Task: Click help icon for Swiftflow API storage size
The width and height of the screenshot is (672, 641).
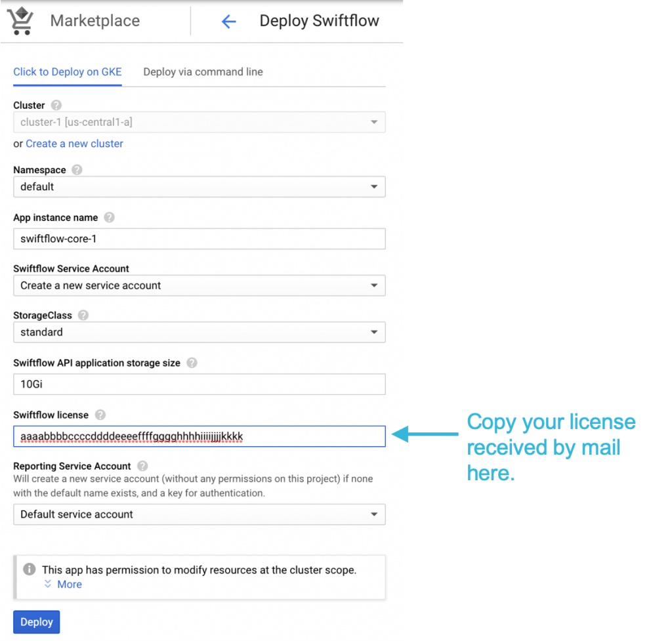Action: [192, 363]
